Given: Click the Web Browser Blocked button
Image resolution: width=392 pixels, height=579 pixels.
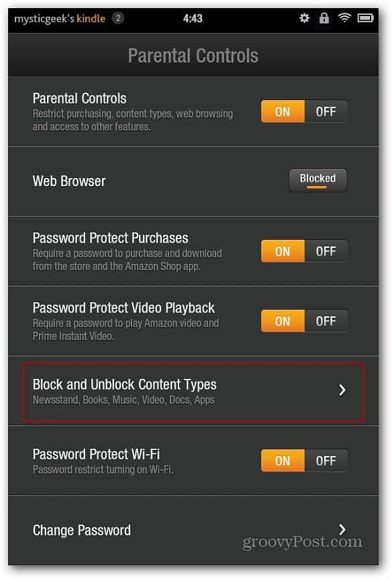Looking at the screenshot, I should (317, 180).
